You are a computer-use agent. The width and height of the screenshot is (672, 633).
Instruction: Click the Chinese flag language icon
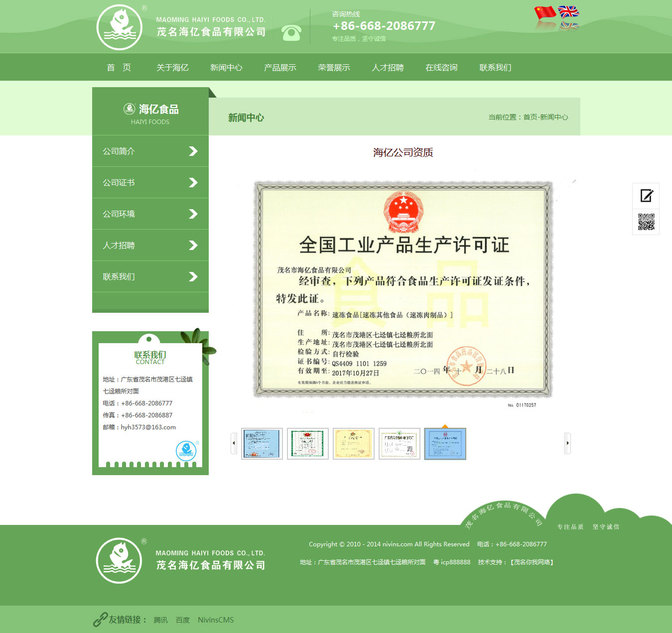(544, 12)
